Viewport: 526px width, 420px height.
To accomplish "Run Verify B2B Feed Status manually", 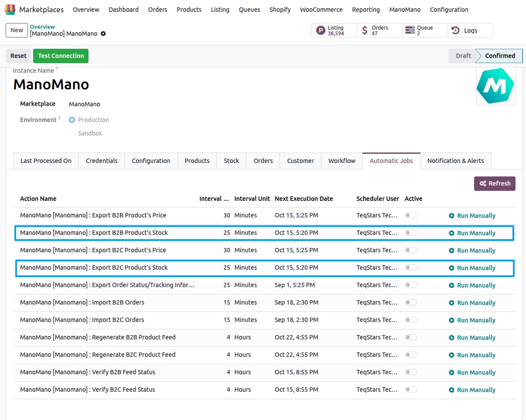I will (472, 373).
